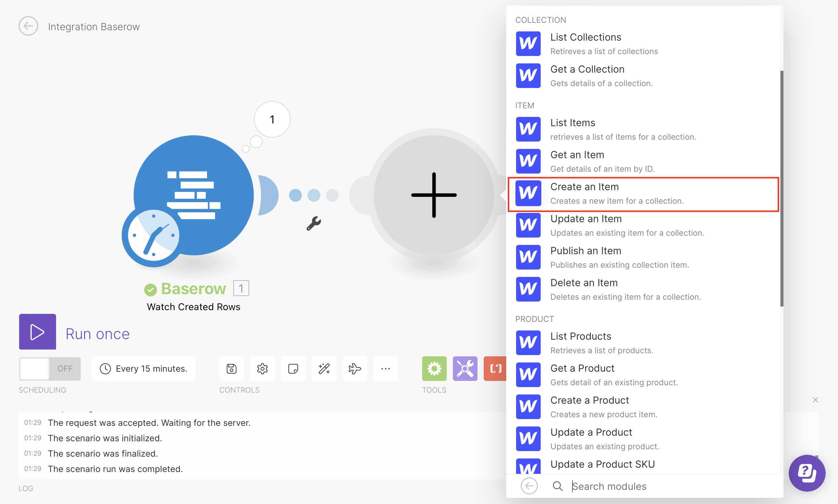Image resolution: width=838 pixels, height=504 pixels.
Task: Close the log panel with the X
Action: pyautogui.click(x=816, y=400)
